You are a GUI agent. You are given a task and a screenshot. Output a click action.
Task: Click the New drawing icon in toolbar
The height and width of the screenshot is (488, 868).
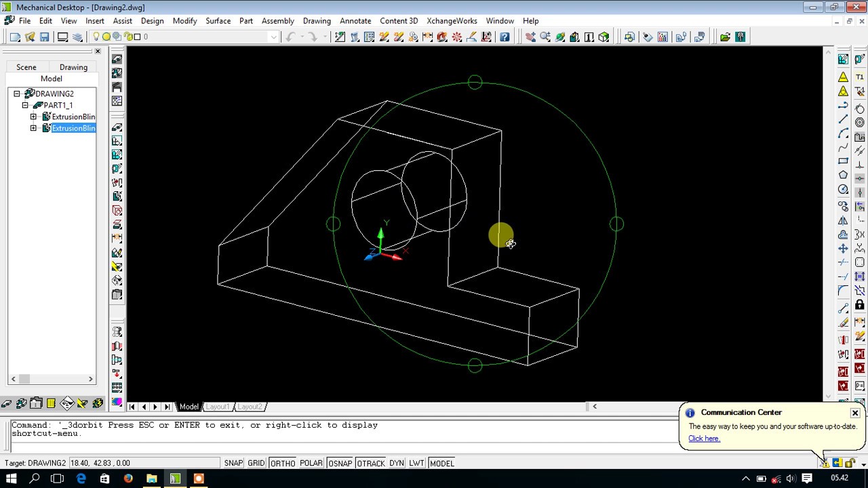click(15, 37)
